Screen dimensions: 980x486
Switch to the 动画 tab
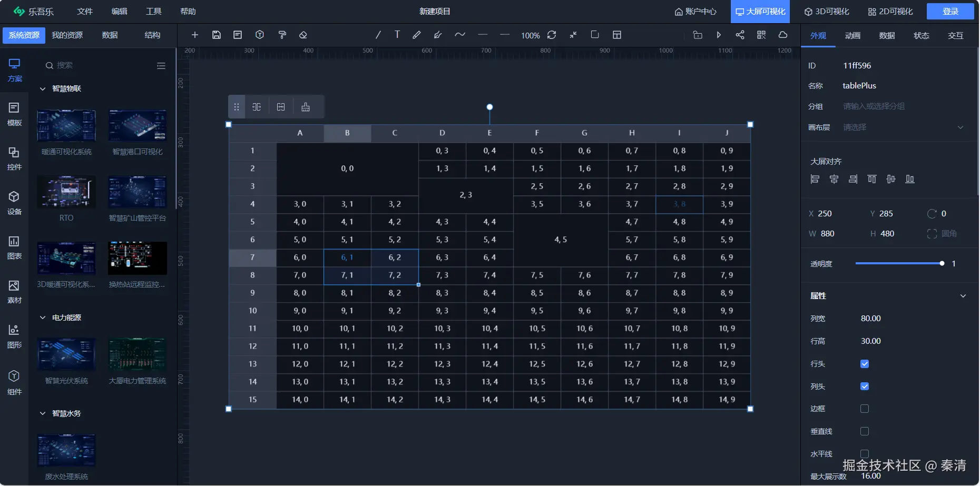(852, 36)
